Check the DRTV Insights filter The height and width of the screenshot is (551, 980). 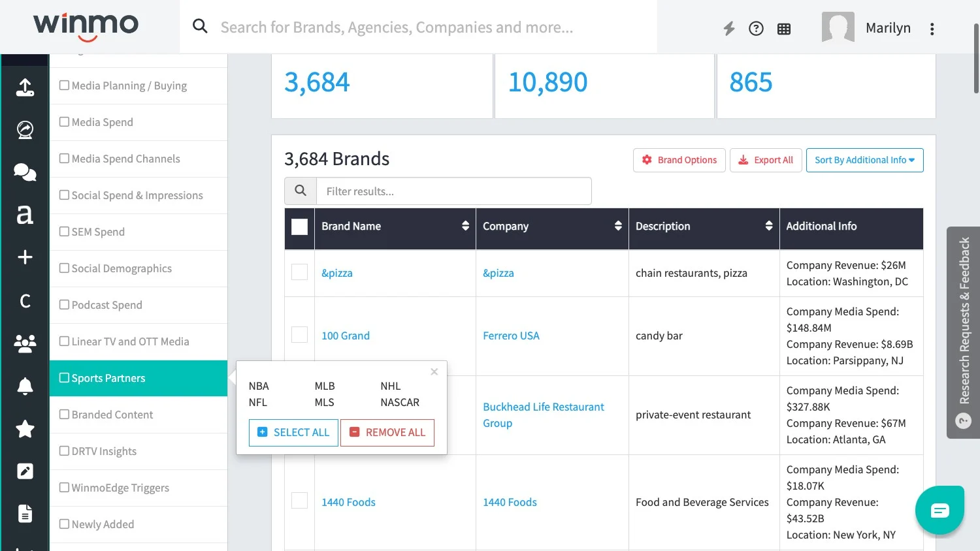pyautogui.click(x=64, y=450)
